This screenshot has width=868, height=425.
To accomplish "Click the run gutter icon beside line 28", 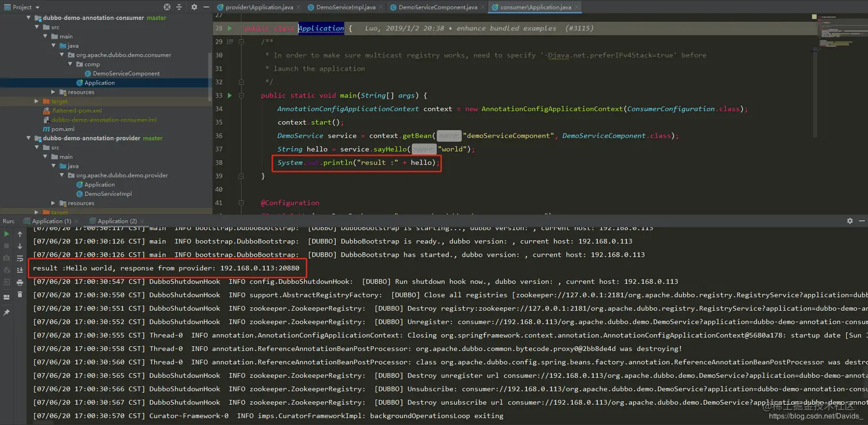I will tap(230, 28).
